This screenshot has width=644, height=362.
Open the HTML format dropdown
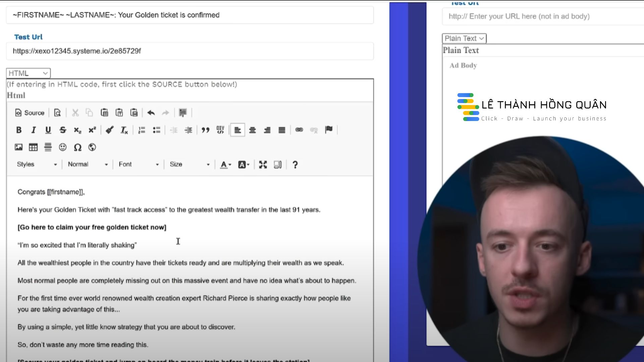pyautogui.click(x=28, y=73)
